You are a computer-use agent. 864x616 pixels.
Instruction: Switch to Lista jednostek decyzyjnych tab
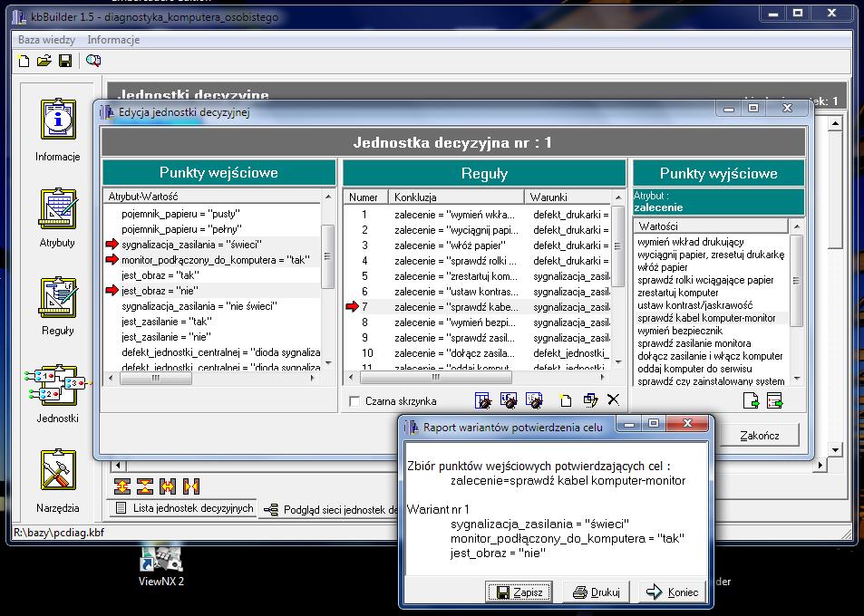point(184,508)
